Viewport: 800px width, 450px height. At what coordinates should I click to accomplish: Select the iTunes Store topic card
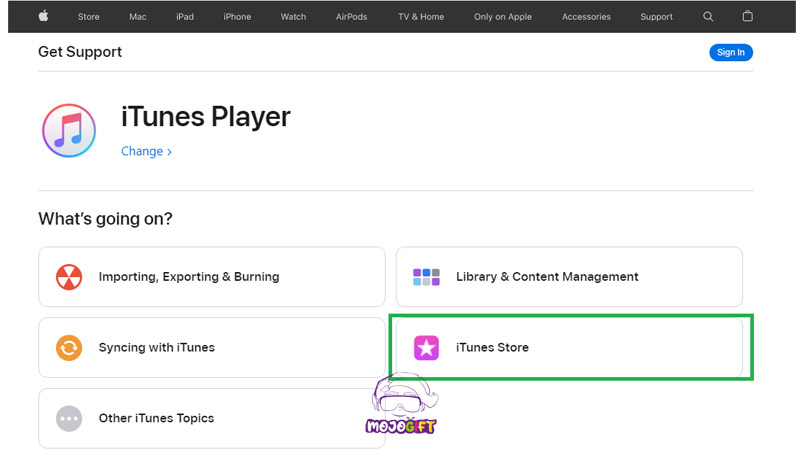(x=569, y=348)
